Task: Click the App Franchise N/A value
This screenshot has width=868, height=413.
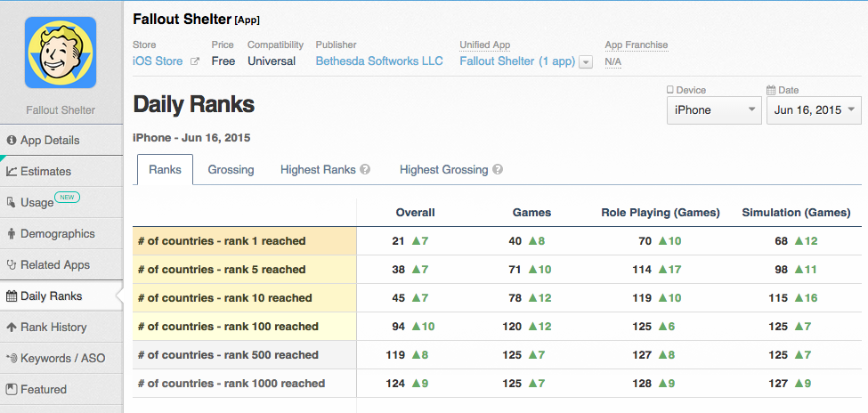Action: pyautogui.click(x=612, y=61)
